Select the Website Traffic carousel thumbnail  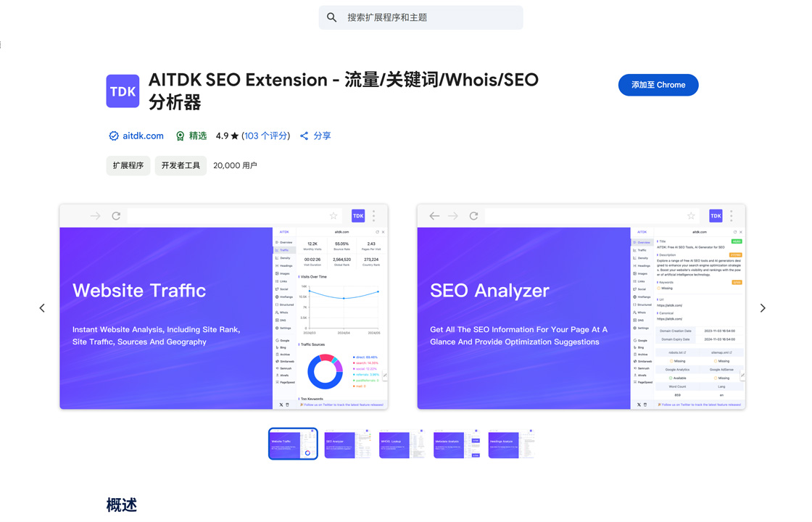[x=293, y=444]
